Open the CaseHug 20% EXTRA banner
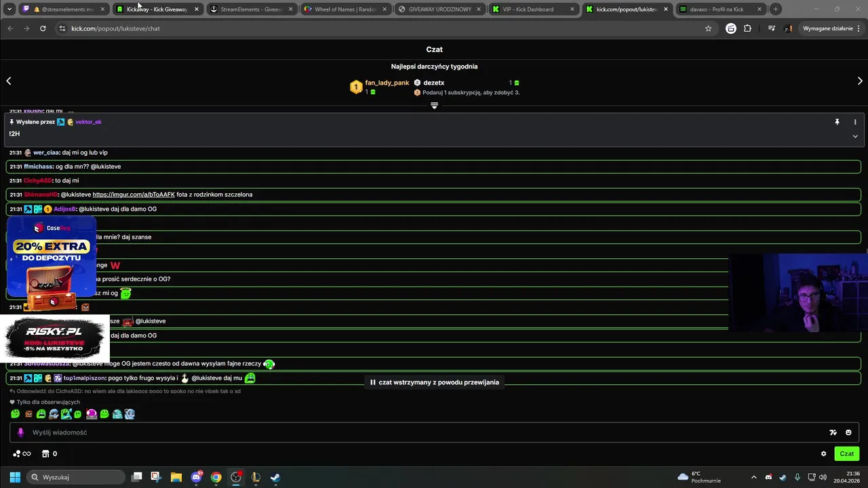Viewport: 868px width, 488px height. click(51, 264)
